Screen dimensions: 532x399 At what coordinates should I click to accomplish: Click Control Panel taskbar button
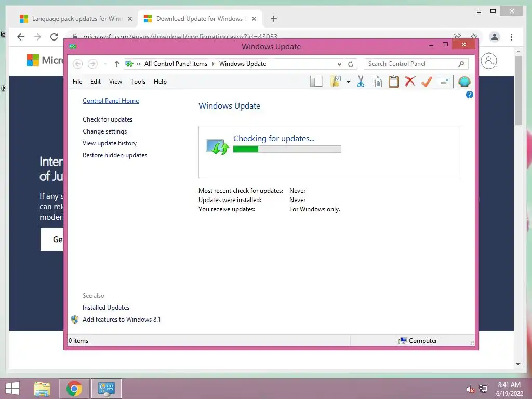coord(106,389)
